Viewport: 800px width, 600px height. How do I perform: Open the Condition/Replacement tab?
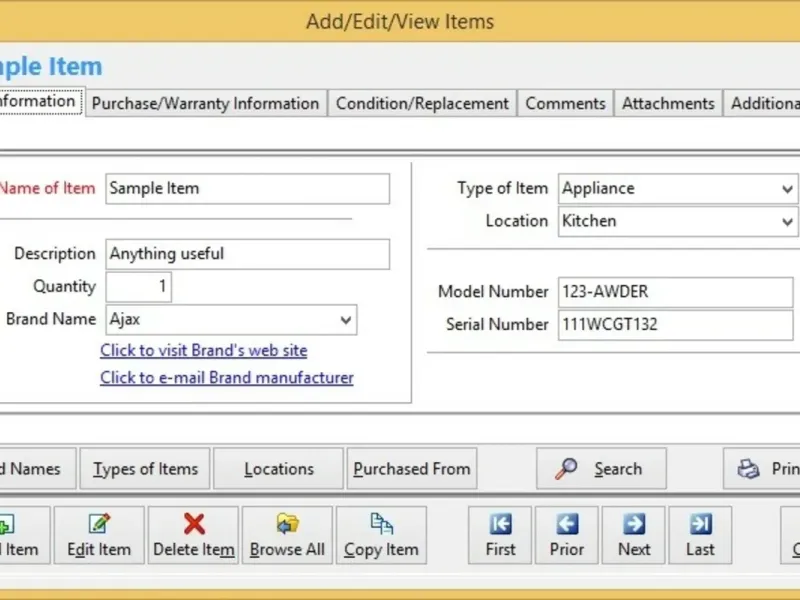[x=422, y=104]
